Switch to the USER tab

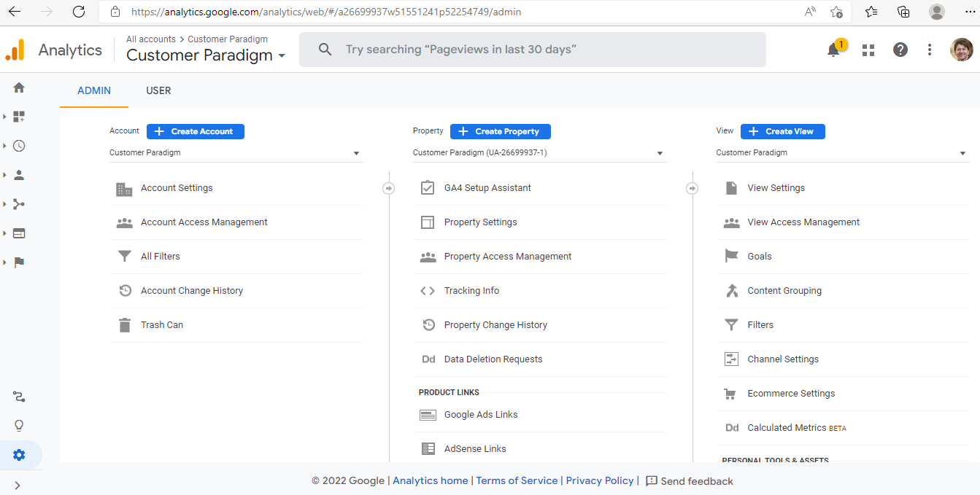pos(158,91)
